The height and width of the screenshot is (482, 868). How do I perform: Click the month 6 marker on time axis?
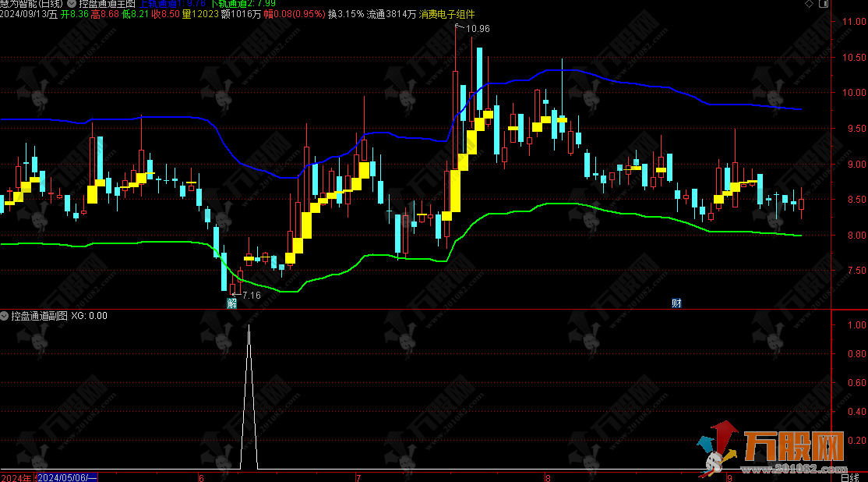tap(201, 477)
